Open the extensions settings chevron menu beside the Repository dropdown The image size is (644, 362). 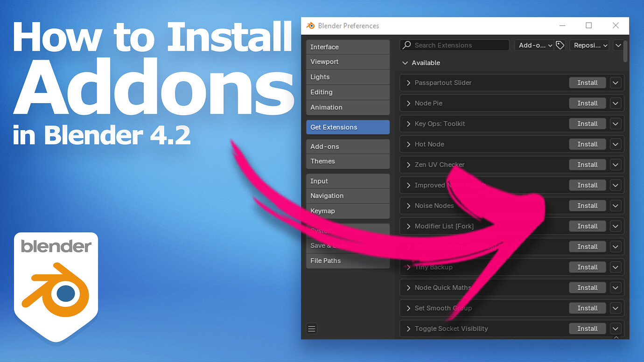point(618,45)
